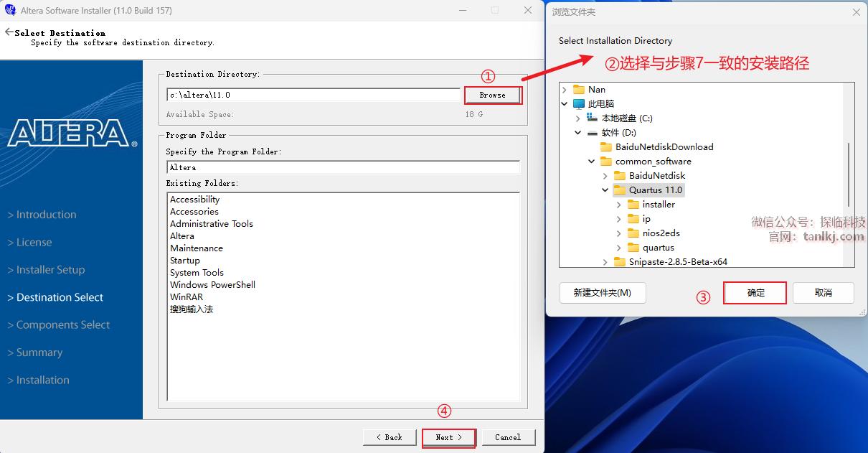Create a new folder with 新建文件夹 button
This screenshot has width=868, height=453.
(602, 293)
